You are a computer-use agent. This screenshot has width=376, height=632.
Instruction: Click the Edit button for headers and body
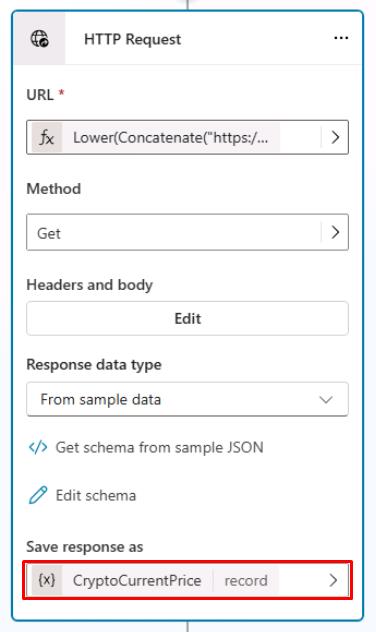tap(187, 318)
